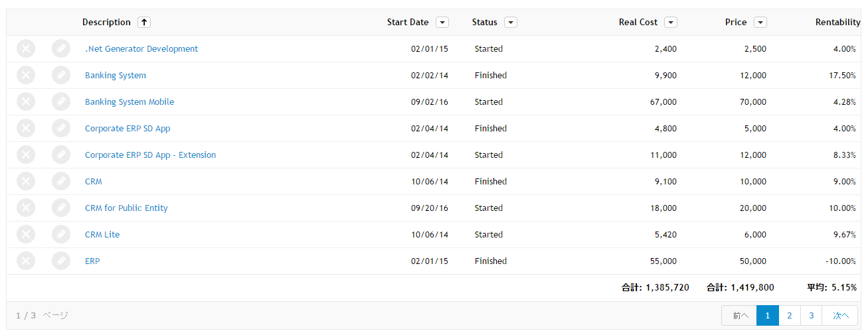Edit the .Net Generator Development row
The image size is (868, 335).
pos(61,49)
